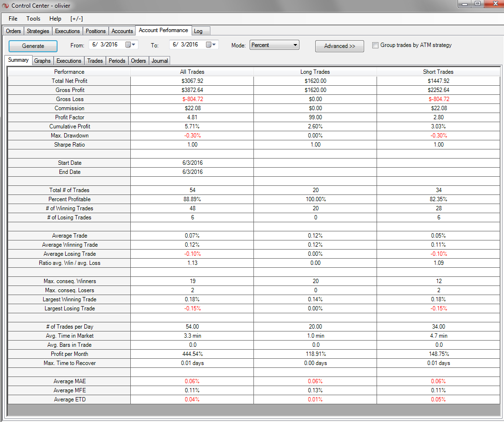Enable Group trades by ATM strategy checkbox
The height and width of the screenshot is (422, 504).
(375, 46)
